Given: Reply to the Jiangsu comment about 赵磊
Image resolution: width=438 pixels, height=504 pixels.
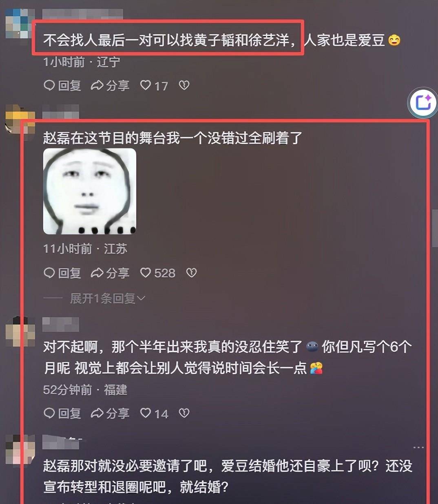Looking at the screenshot, I should [62, 273].
